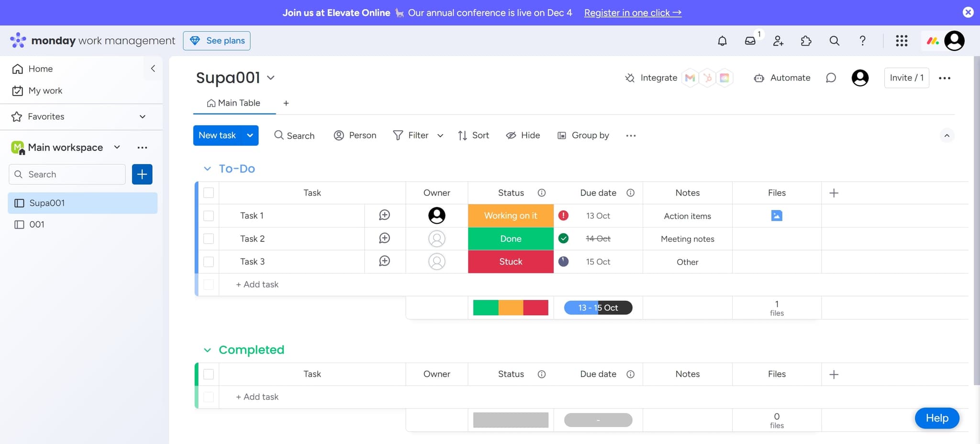Open the apps marketplace puzzle icon
Screen dimensions: 980x444
pos(806,41)
